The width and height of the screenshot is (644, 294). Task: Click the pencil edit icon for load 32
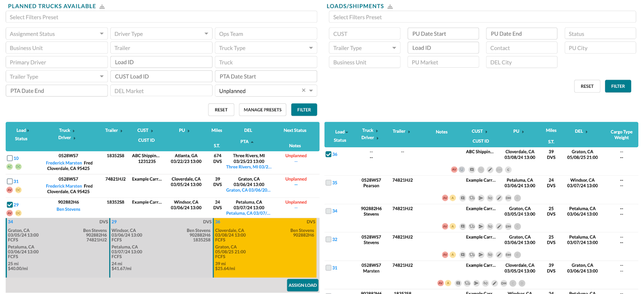pos(499,255)
